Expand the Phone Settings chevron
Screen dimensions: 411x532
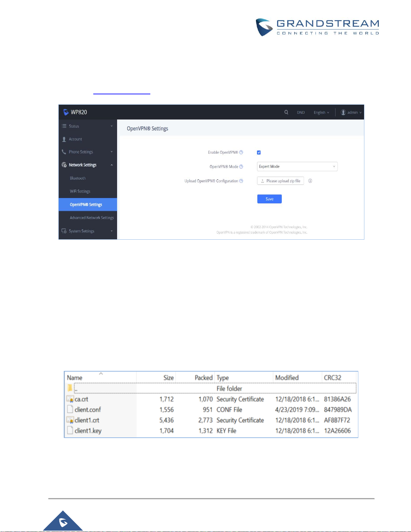[112, 152]
